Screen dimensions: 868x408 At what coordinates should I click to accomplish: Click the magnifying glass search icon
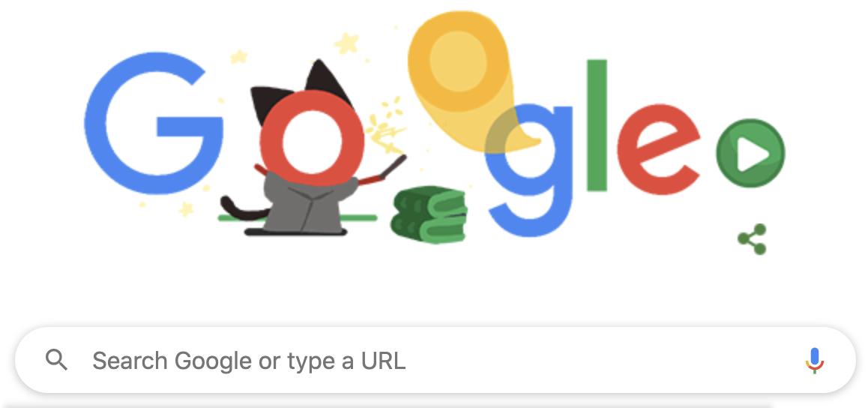(56, 361)
